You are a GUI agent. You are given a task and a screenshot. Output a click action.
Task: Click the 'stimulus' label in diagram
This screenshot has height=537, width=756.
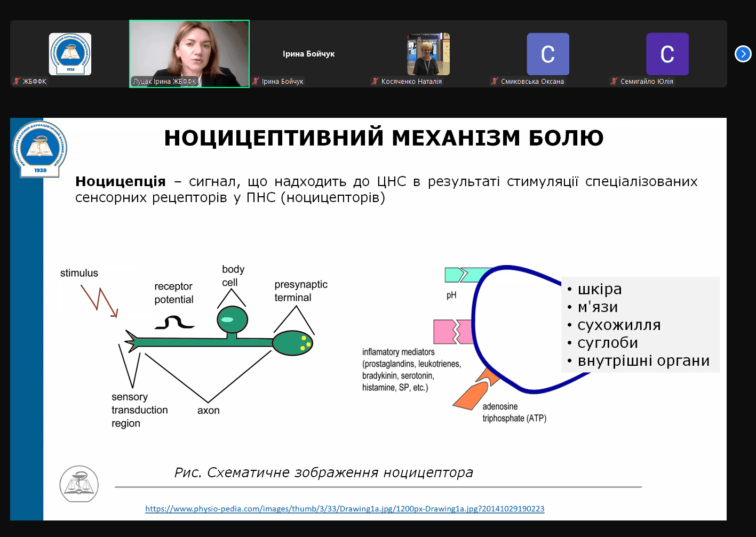click(79, 273)
